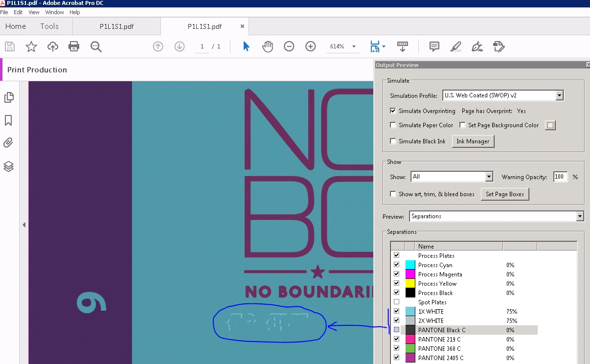The image size is (590, 364).
Task: Open Layers side panel
Action: point(8,166)
